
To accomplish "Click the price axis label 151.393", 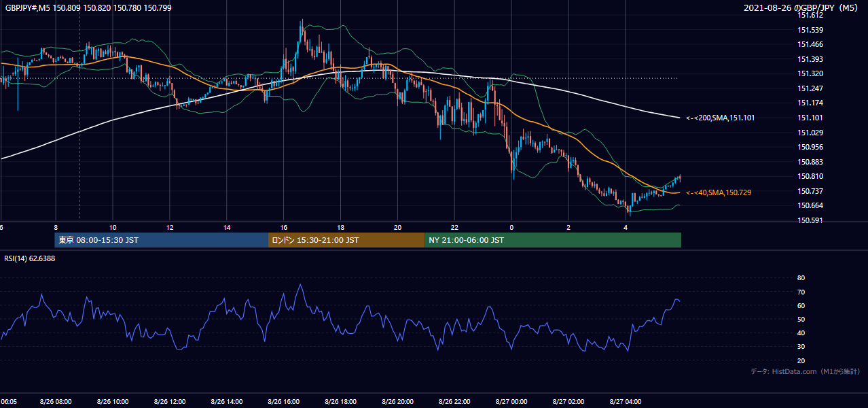I will [x=810, y=59].
